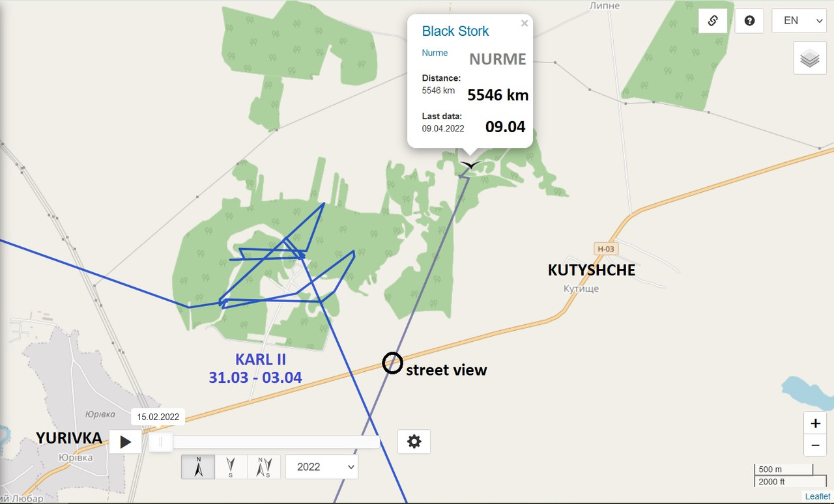The height and width of the screenshot is (504, 834).
Task: Click the black stork bird marker
Action: point(470,164)
